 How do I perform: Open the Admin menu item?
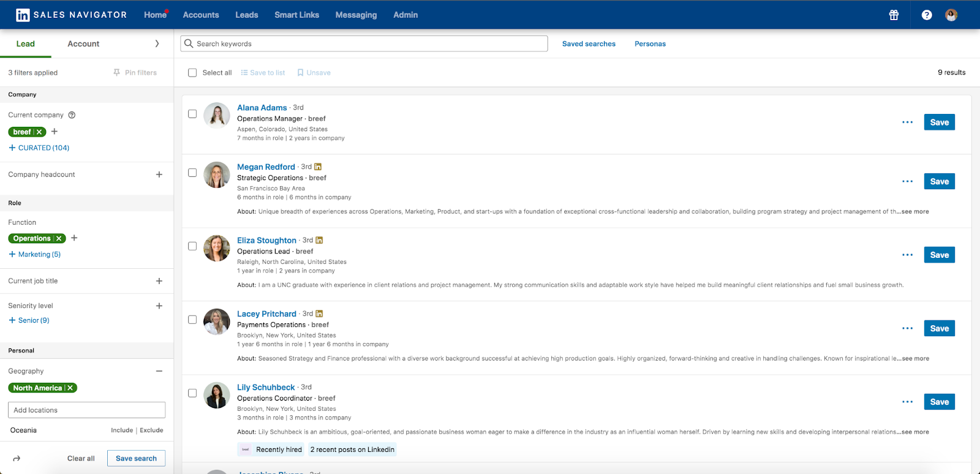[405, 15]
